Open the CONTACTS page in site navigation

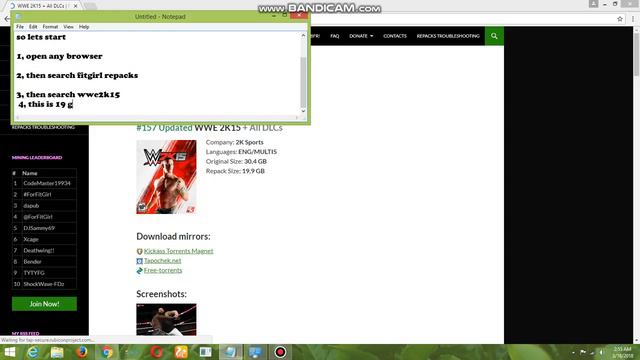point(395,36)
